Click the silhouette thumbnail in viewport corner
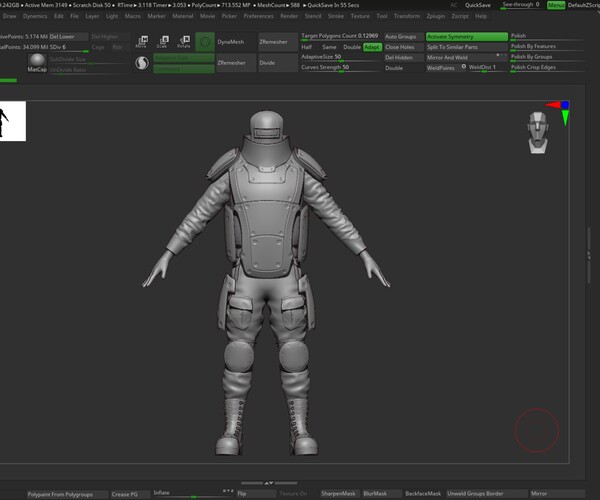This screenshot has height=500, width=600. tap(13, 121)
